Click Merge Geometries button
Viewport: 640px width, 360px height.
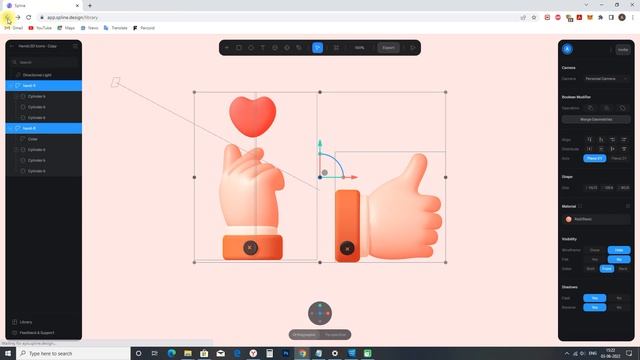click(596, 120)
